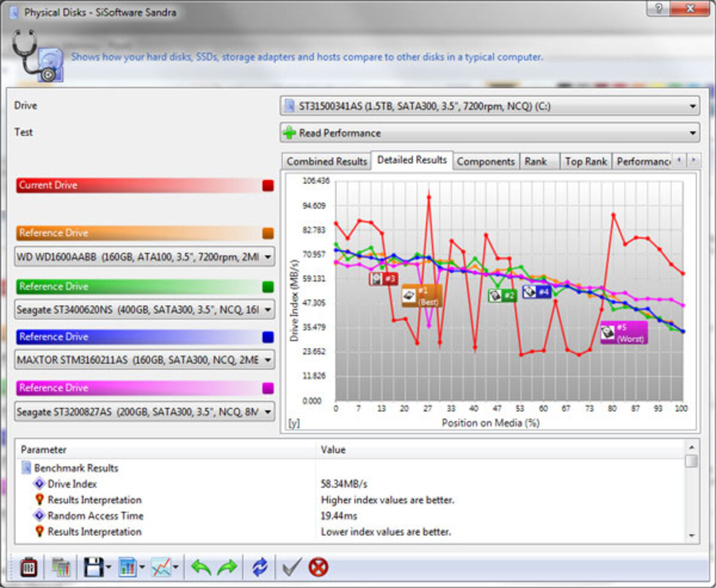This screenshot has width=716, height=588.
Task: Toggle the red Current Drive color square
Action: click(267, 185)
